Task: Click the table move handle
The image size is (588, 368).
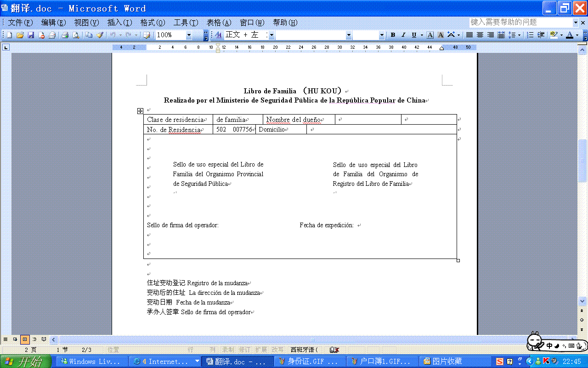Action: 140,111
